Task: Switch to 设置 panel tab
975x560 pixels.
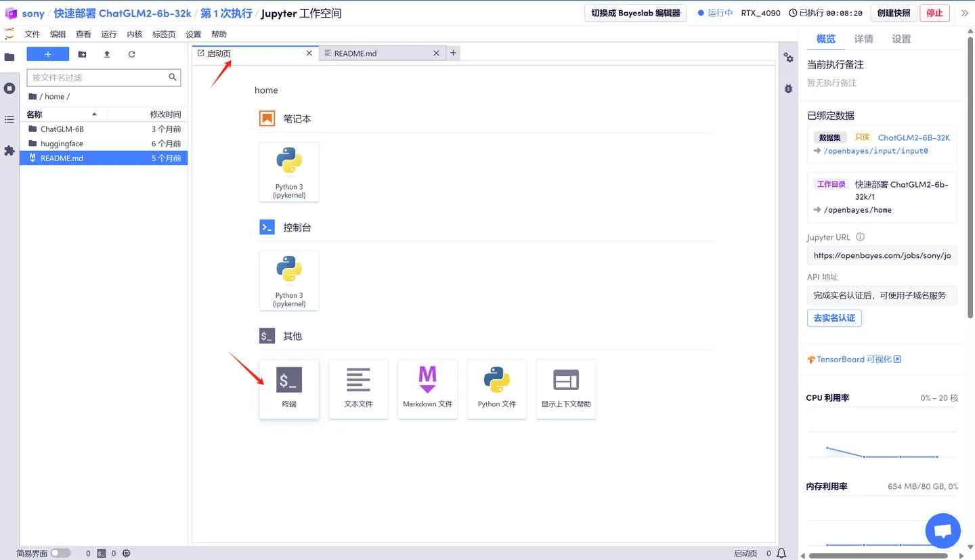Action: (901, 39)
